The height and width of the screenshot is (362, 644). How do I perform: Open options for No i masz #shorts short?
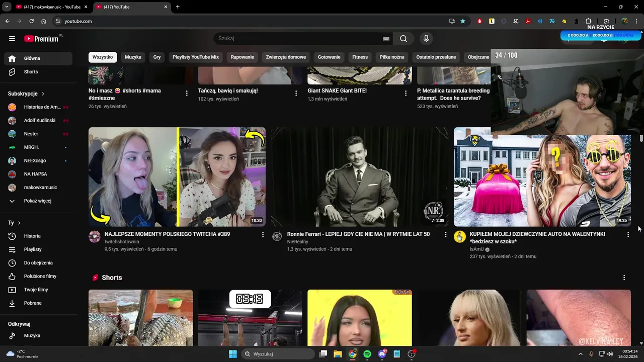point(187,93)
